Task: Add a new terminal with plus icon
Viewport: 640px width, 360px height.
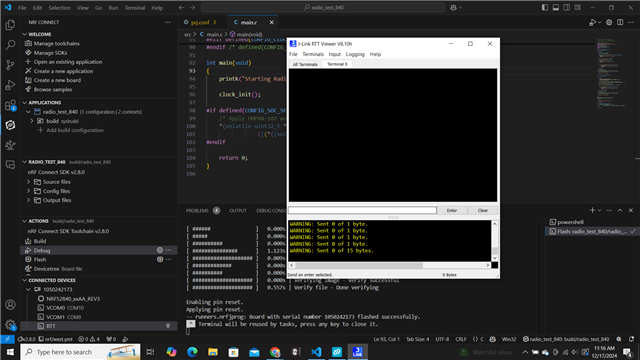Action: click(592, 210)
